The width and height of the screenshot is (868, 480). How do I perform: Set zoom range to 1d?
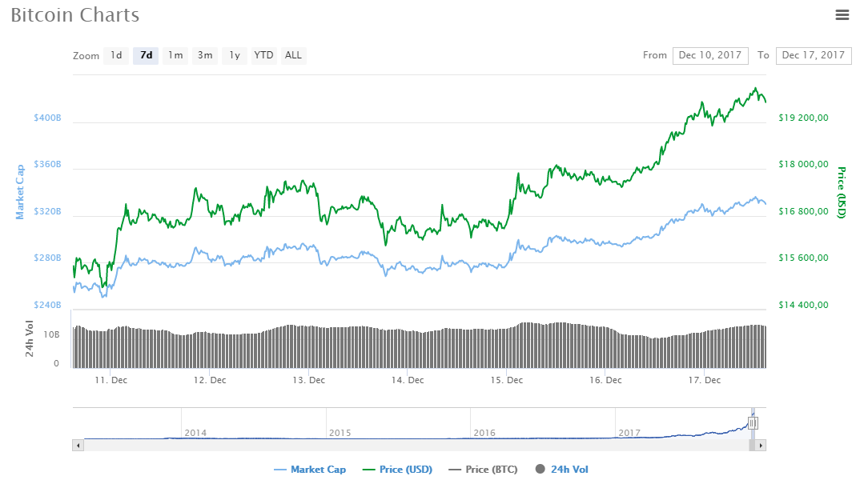tap(116, 55)
